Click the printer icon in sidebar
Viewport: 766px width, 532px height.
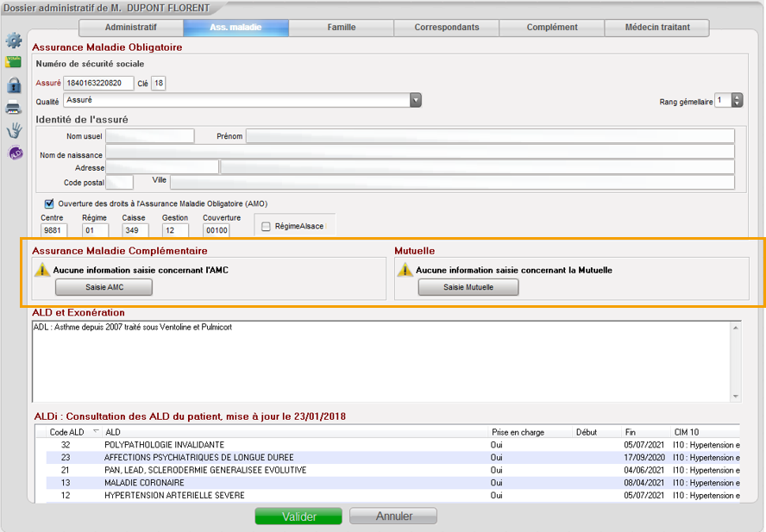(14, 107)
